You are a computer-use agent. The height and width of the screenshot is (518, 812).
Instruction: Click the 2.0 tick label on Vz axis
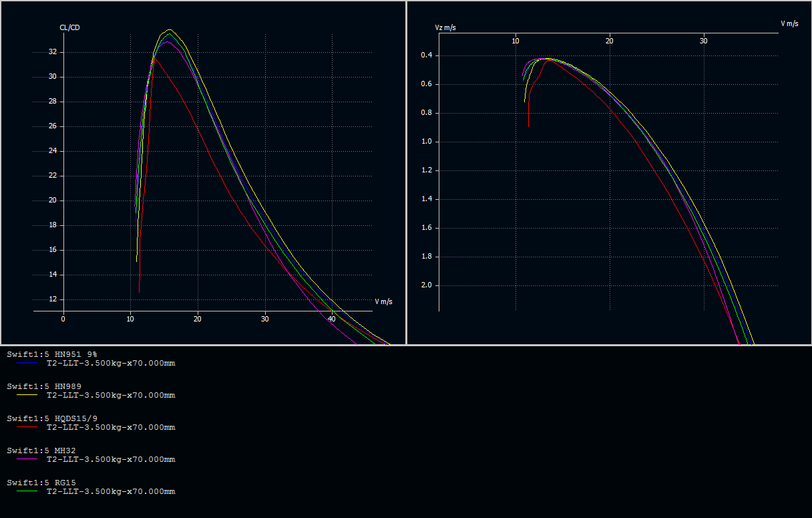(427, 285)
